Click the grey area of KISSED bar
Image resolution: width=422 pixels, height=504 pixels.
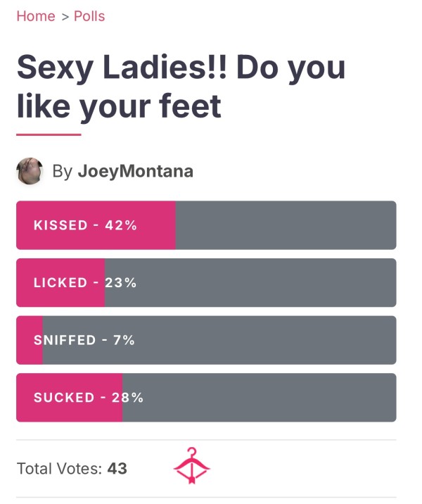point(286,225)
